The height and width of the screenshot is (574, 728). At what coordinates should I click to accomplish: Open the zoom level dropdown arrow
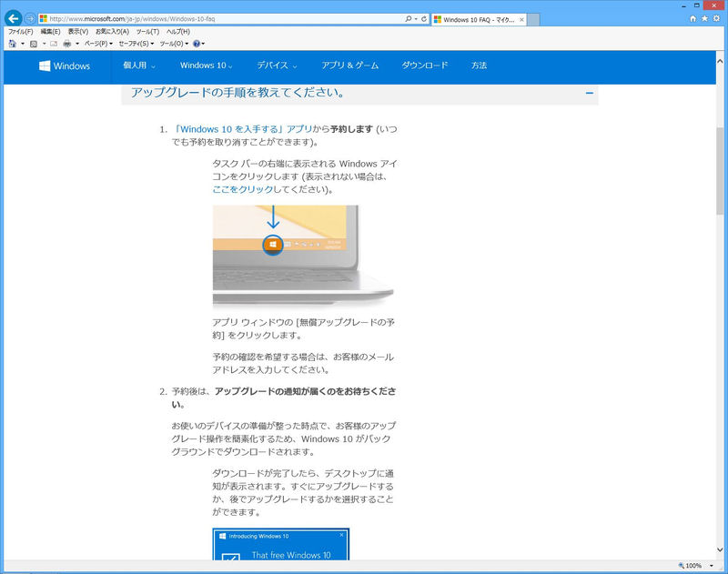point(712,566)
